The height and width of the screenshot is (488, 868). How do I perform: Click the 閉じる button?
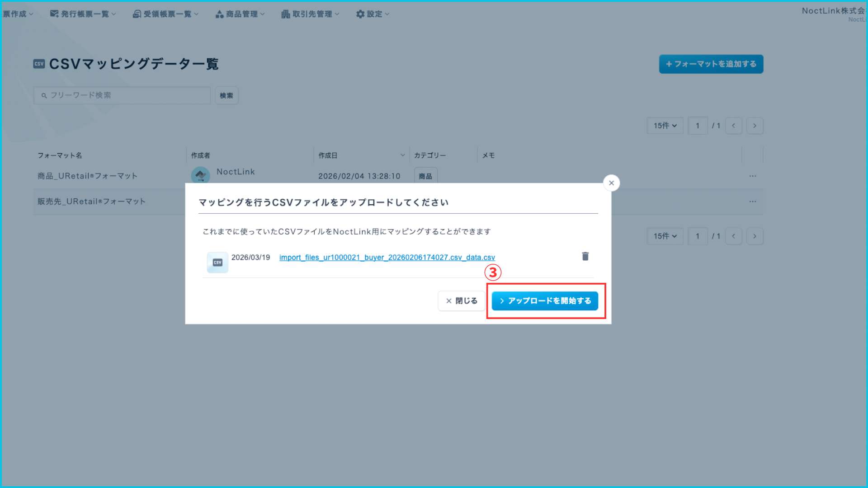461,301
